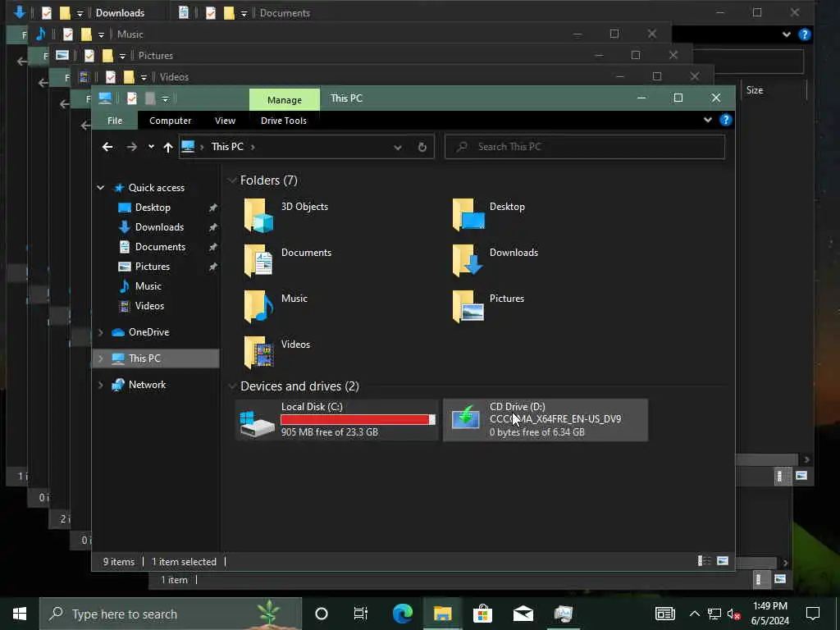This screenshot has width=840, height=630.
Task: Open the Documents folder in Folders list
Action: point(288,262)
